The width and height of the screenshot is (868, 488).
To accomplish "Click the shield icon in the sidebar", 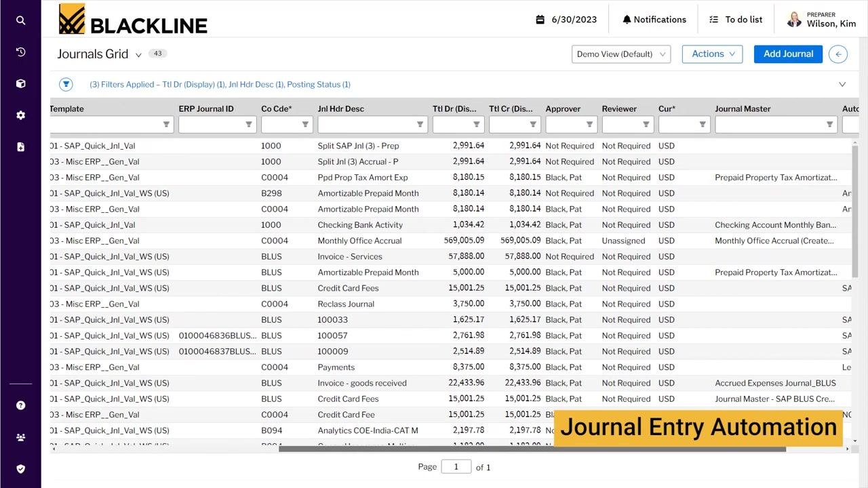I will 20,468.
